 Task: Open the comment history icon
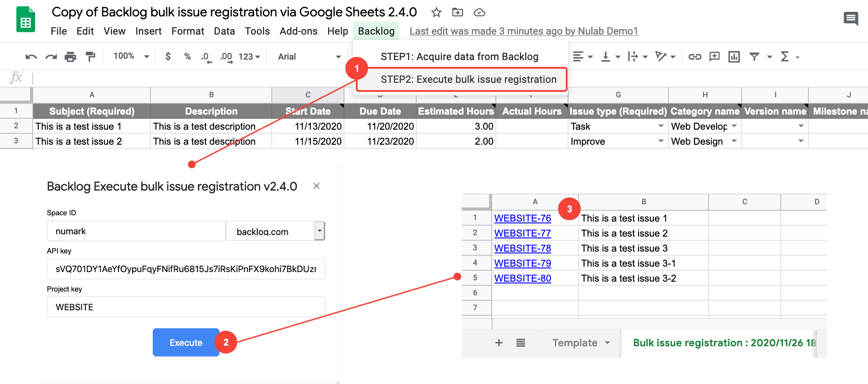[x=851, y=19]
